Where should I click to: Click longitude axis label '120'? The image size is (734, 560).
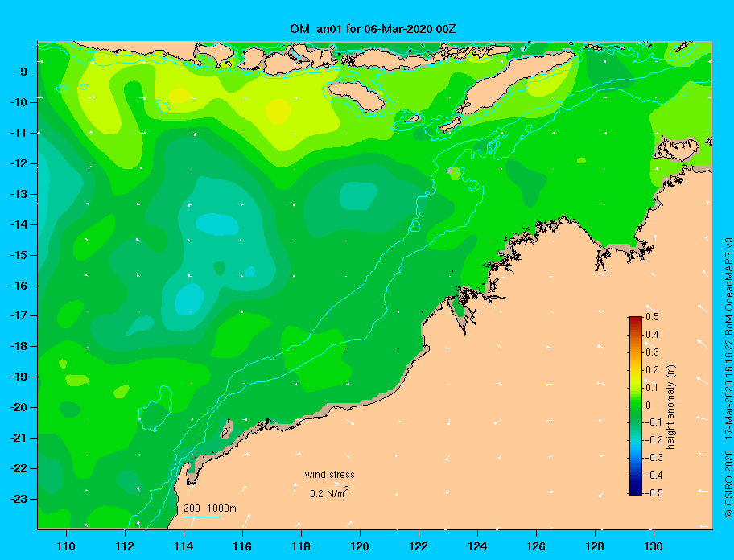coord(360,546)
